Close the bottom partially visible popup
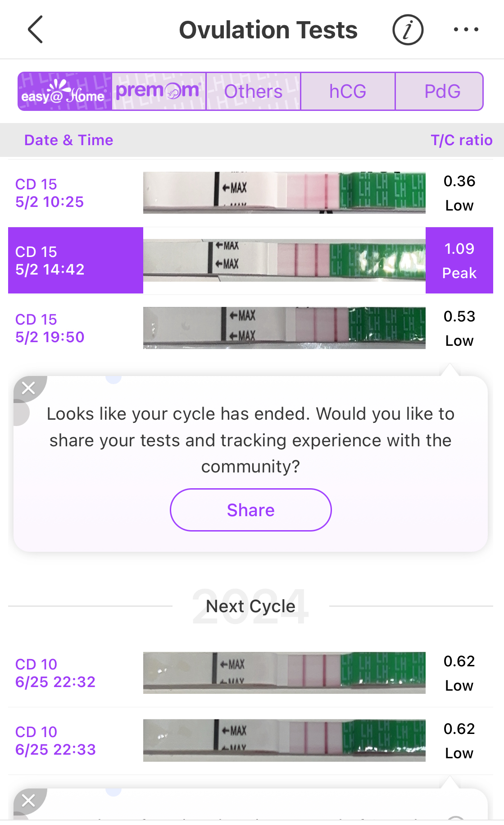 (x=28, y=801)
